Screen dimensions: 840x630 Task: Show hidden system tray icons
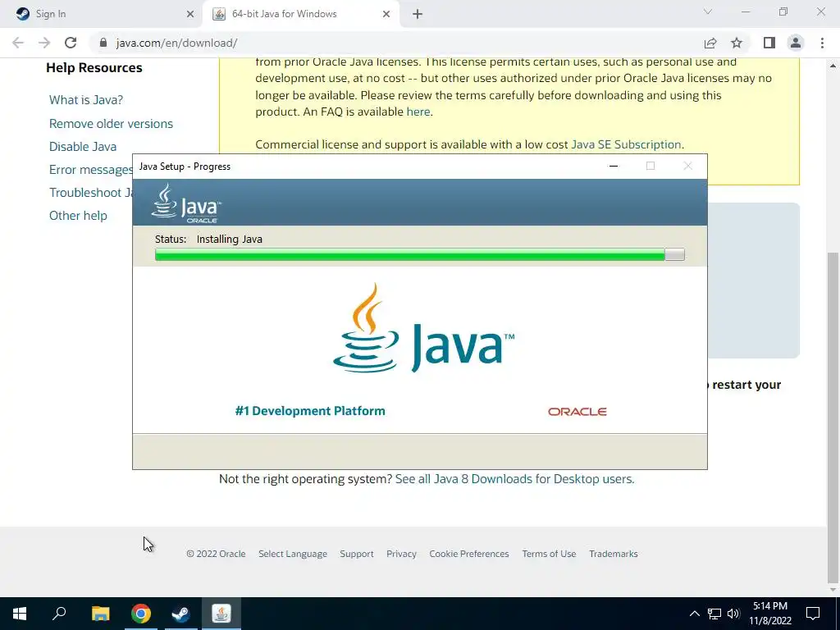tap(694, 614)
